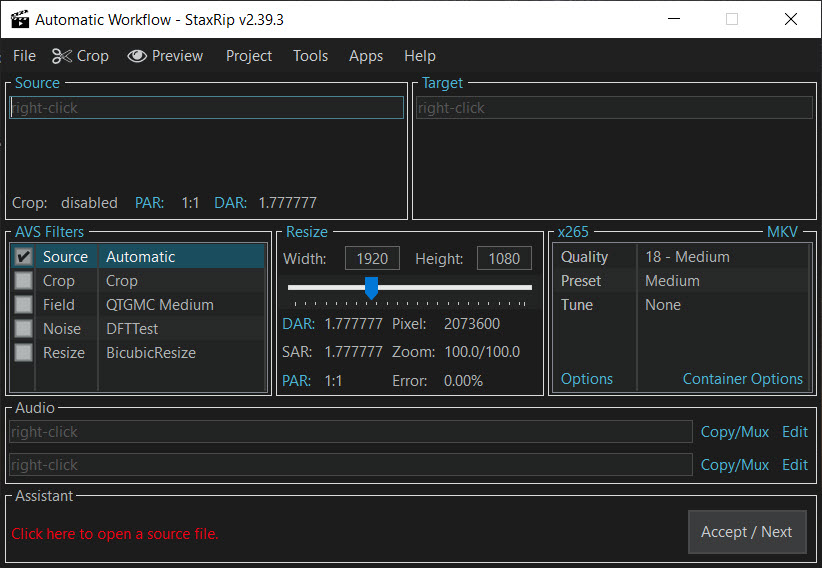Click Copy/Mux for the second audio track

(x=734, y=465)
